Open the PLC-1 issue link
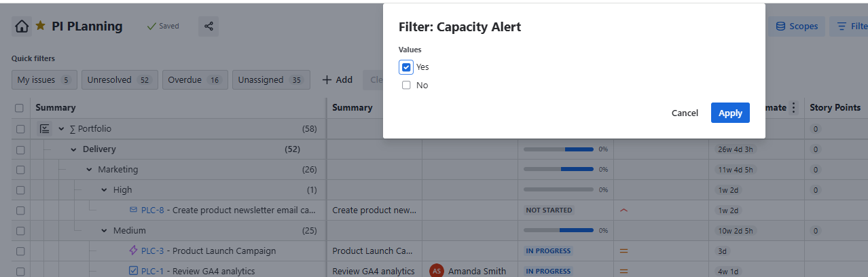The image size is (868, 277). click(153, 271)
